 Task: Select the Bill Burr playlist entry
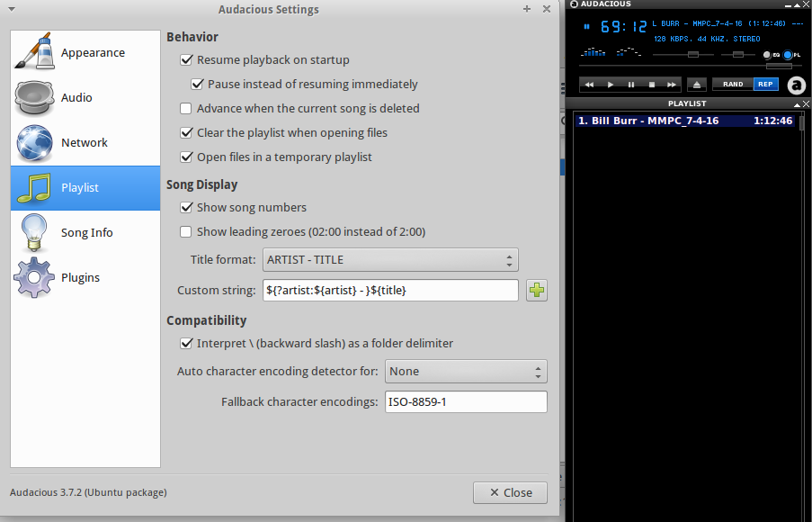click(x=683, y=120)
